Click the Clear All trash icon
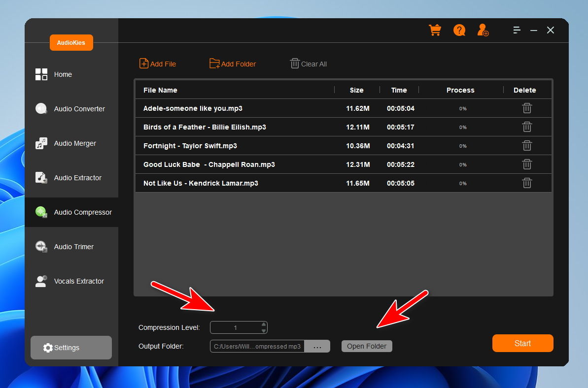Screen dimensions: 588x388 [295, 64]
